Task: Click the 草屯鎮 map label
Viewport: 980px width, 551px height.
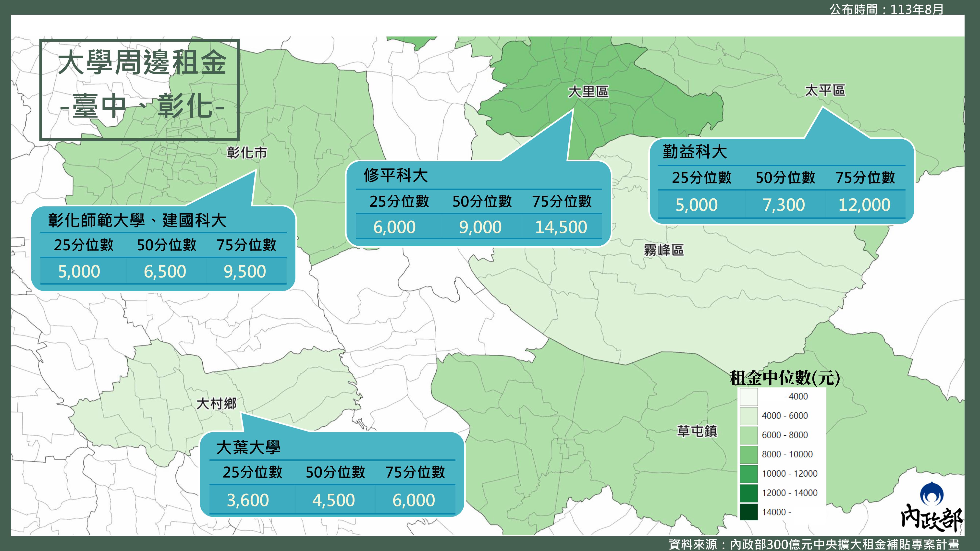Action: click(x=697, y=431)
